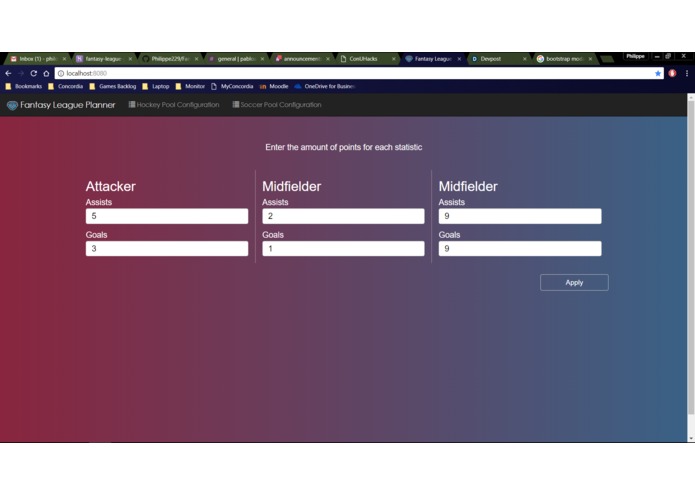Click the bookmark star icon
695x494 pixels.
658,74
